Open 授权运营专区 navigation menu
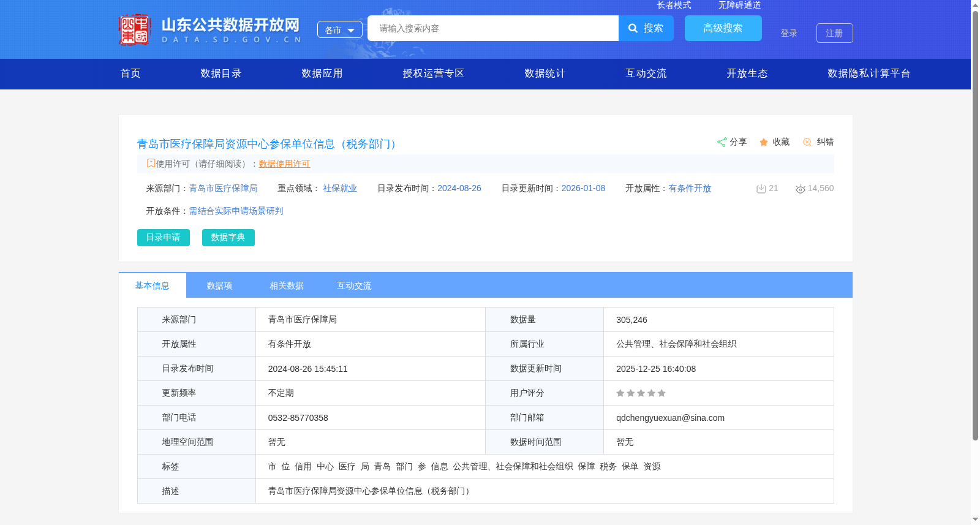980x525 pixels. click(434, 74)
